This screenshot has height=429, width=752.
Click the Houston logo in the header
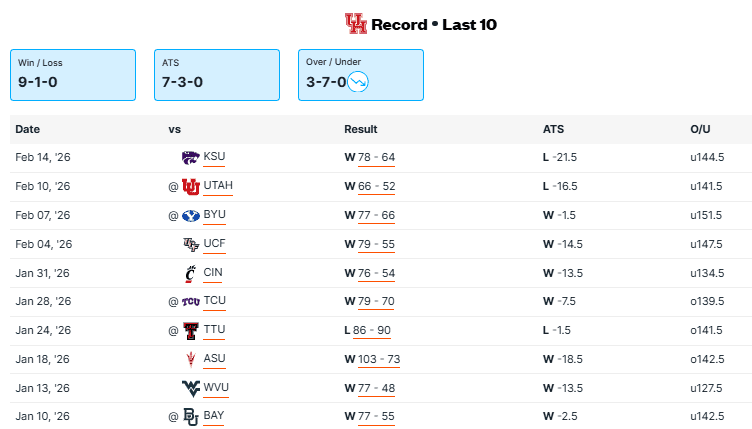coord(355,24)
